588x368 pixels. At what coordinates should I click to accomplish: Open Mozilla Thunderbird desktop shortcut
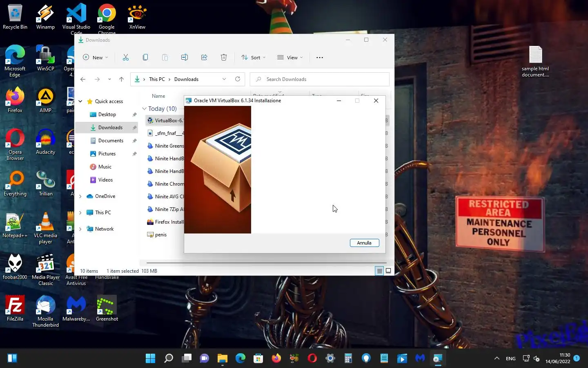45,311
